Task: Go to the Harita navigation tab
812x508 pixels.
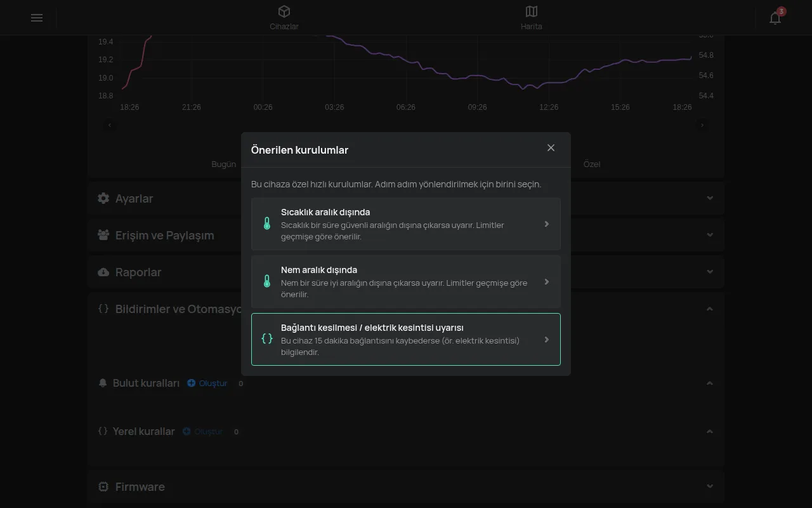Action: (x=532, y=18)
